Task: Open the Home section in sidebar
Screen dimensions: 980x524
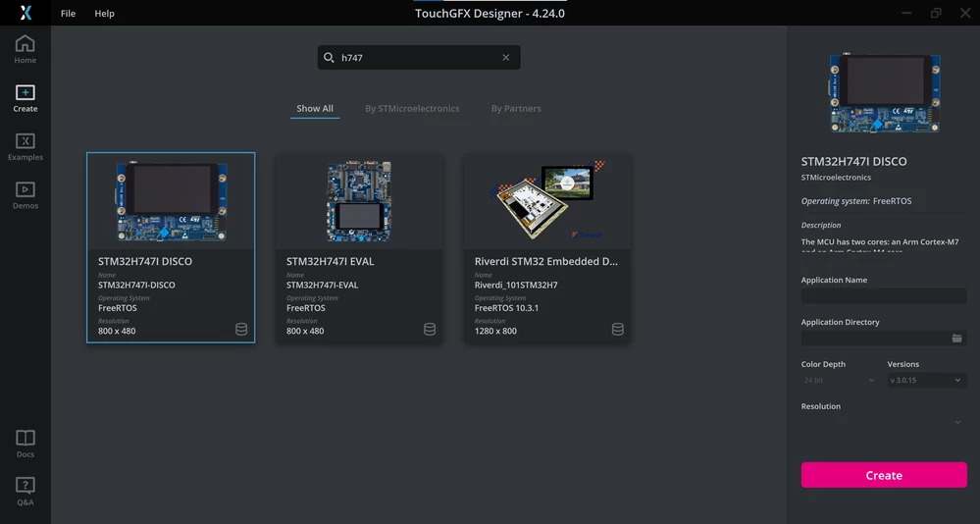Action: coord(25,49)
